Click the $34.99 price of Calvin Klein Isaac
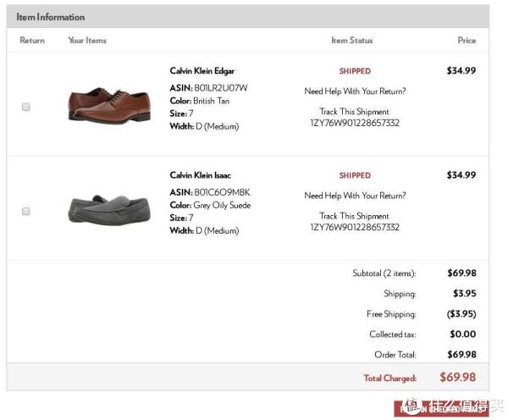 pos(461,175)
